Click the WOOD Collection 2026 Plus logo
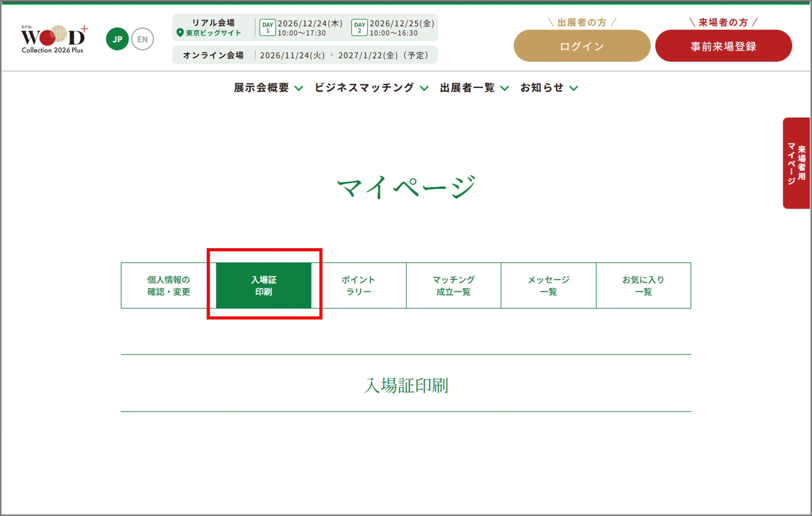The height and width of the screenshot is (516, 812). (54, 39)
